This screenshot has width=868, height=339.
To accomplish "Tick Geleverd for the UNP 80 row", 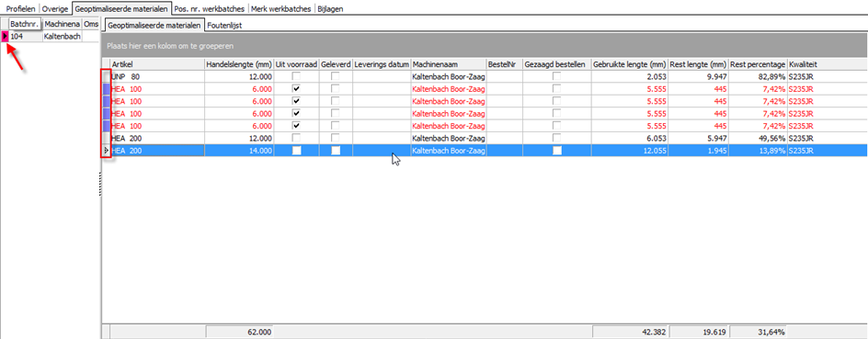I will [x=336, y=76].
